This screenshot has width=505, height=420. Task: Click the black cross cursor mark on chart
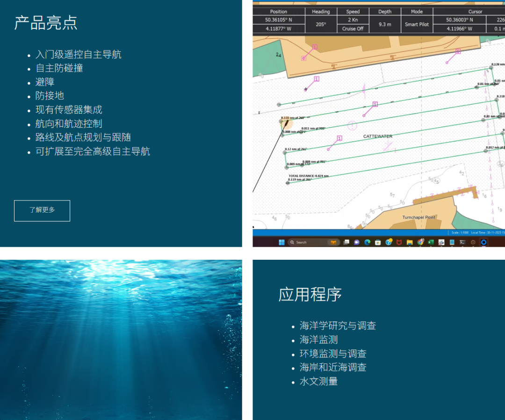pos(306,89)
